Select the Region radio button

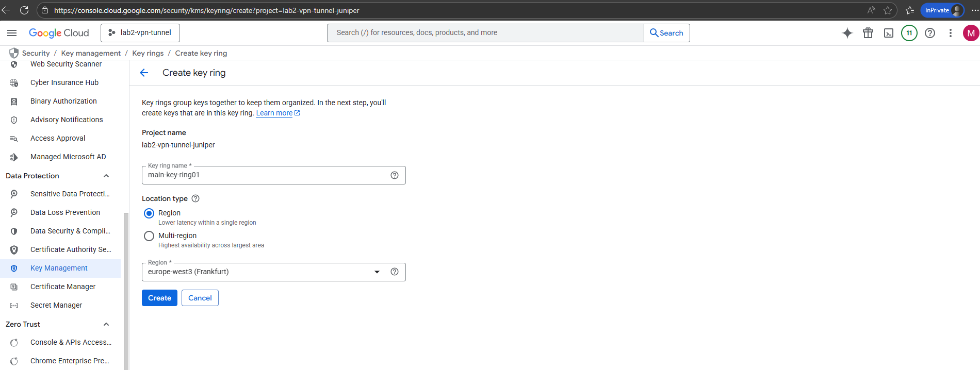[x=149, y=213]
